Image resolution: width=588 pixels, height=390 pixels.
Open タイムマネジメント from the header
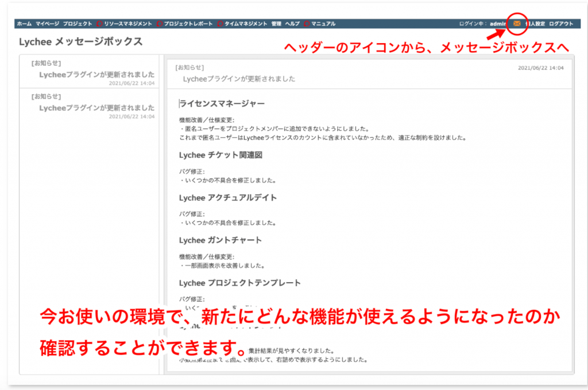click(x=246, y=24)
